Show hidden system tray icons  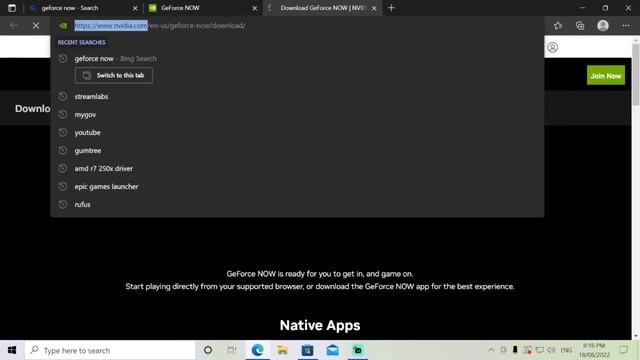coord(491,350)
